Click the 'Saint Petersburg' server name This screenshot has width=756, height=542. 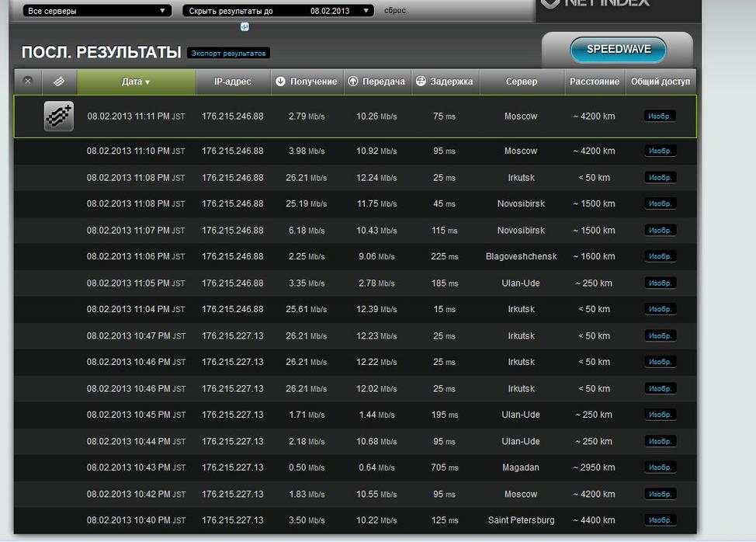[x=521, y=520]
